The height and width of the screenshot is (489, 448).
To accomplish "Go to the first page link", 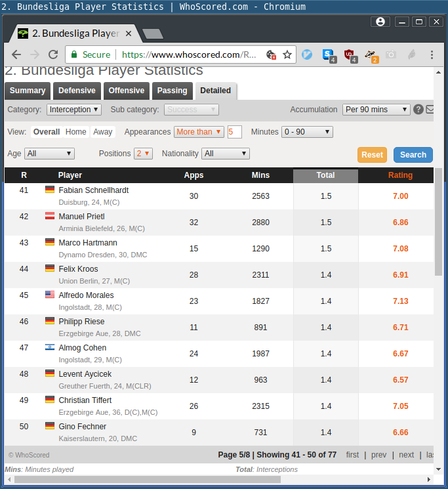I will [352, 455].
